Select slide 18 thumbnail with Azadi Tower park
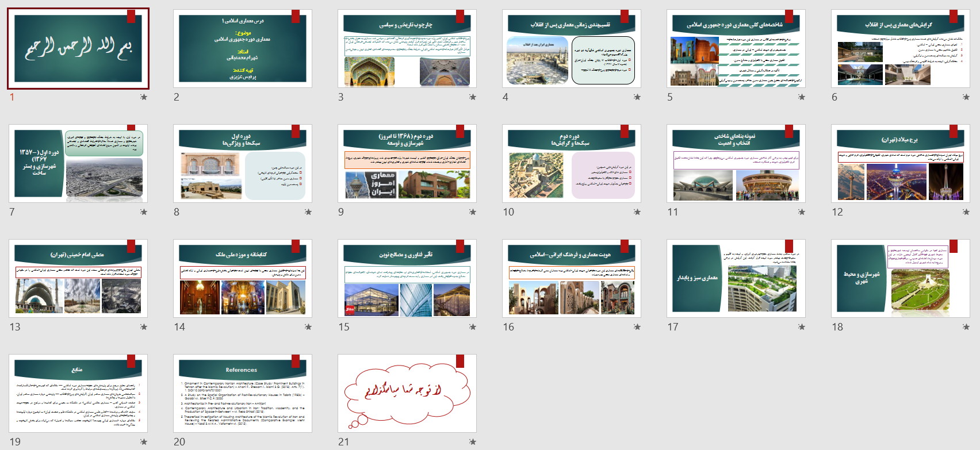 point(900,278)
